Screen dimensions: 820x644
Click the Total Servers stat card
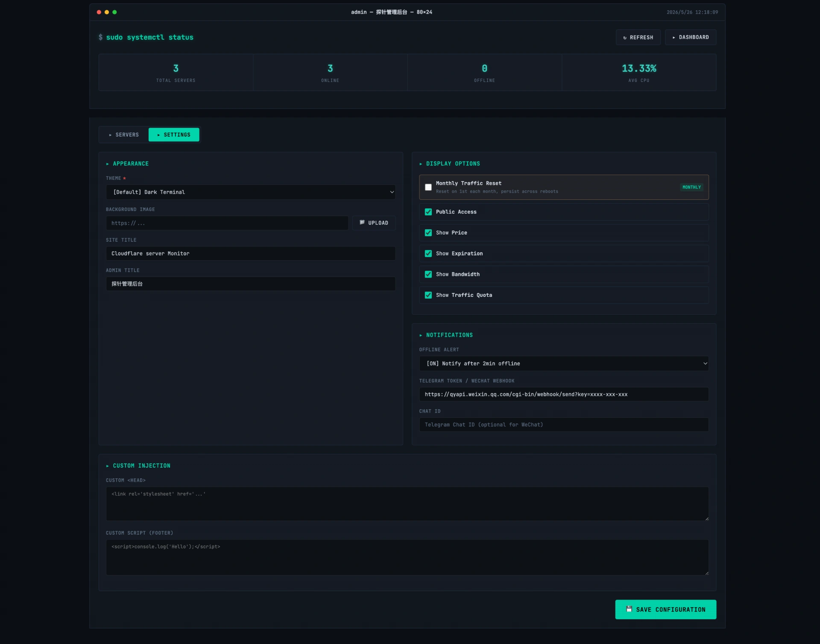point(176,73)
